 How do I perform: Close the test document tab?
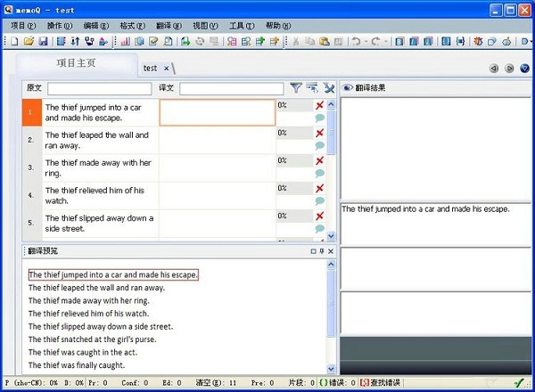click(166, 68)
